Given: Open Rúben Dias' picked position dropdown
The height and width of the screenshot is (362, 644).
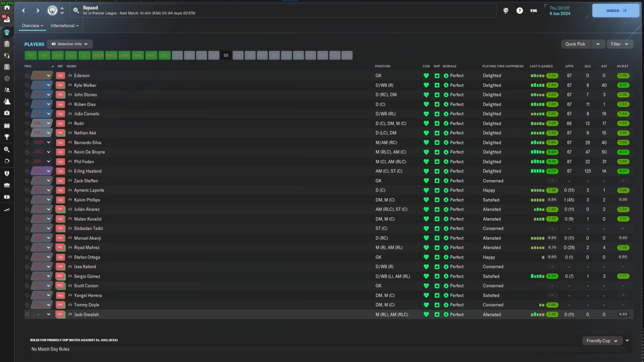Looking at the screenshot, I should tap(42, 104).
